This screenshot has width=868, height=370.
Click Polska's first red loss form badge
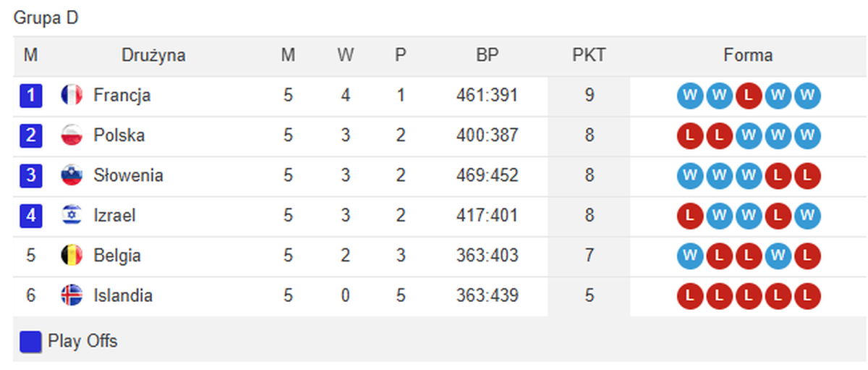689,135
